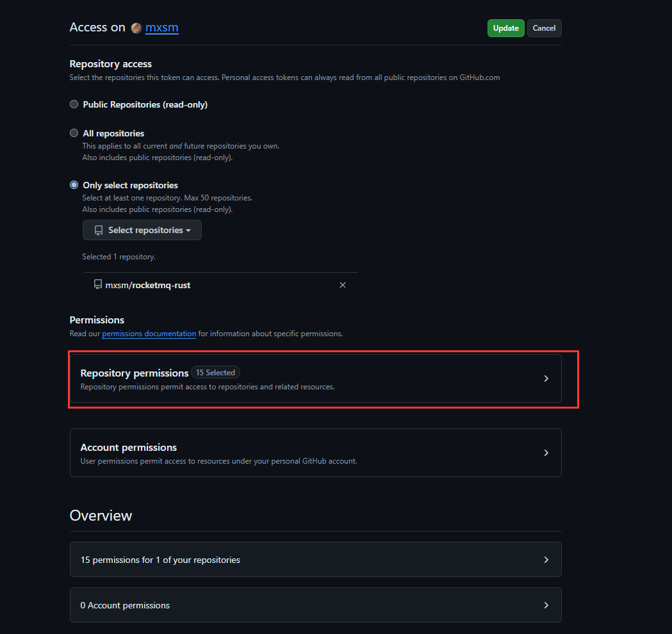Click the mxsm avatar icon

136,28
